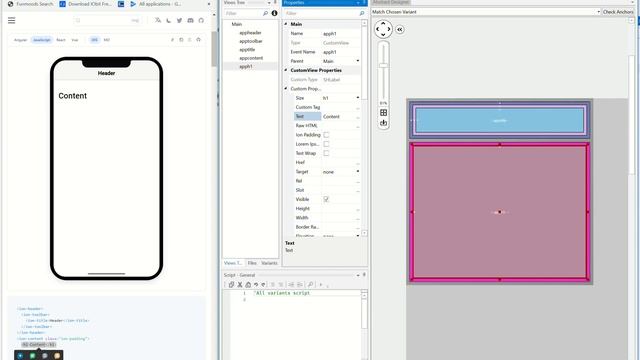Click the paste icon in script toolbar
This screenshot has width=640, height=360.
[248, 284]
